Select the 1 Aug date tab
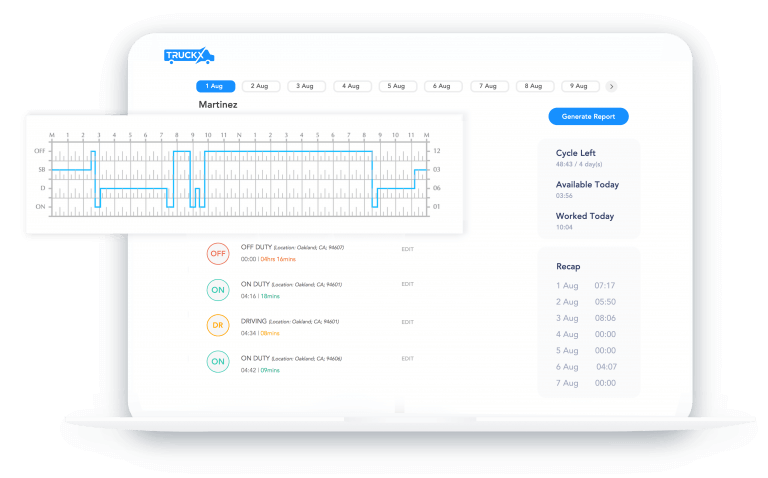 tap(215, 87)
